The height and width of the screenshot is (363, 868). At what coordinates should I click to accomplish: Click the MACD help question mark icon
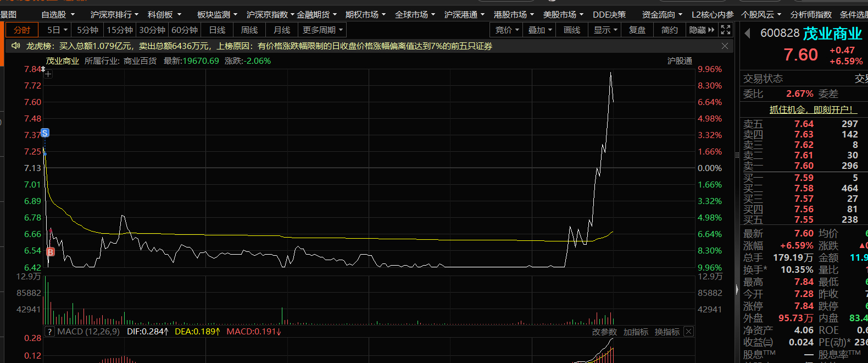(x=49, y=332)
